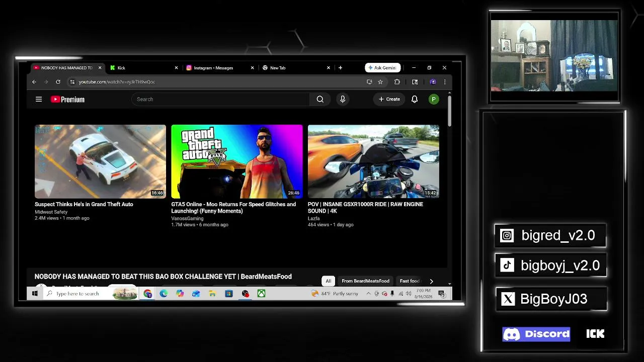644x362 pixels.
Task: Close the New Tab tab
Action: pos(329,68)
